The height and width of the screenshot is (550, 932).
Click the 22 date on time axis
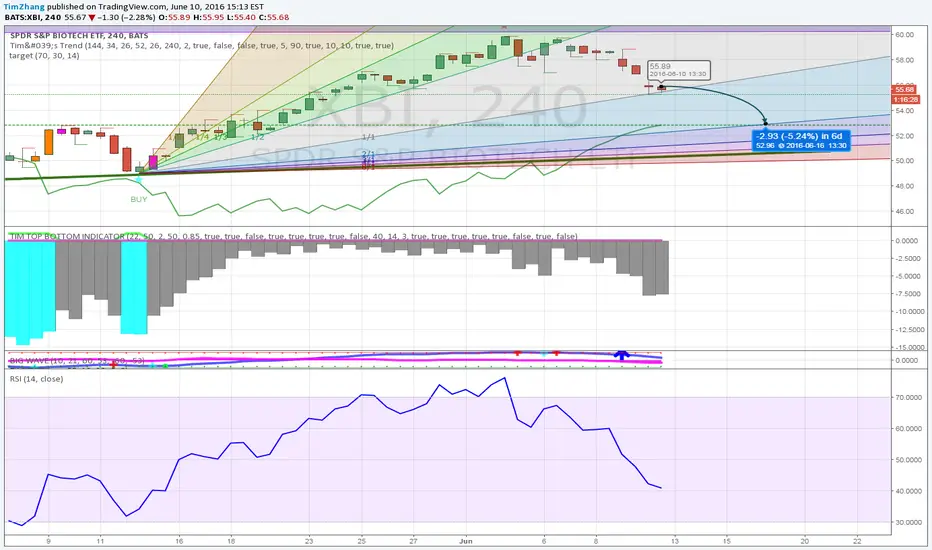[857, 541]
